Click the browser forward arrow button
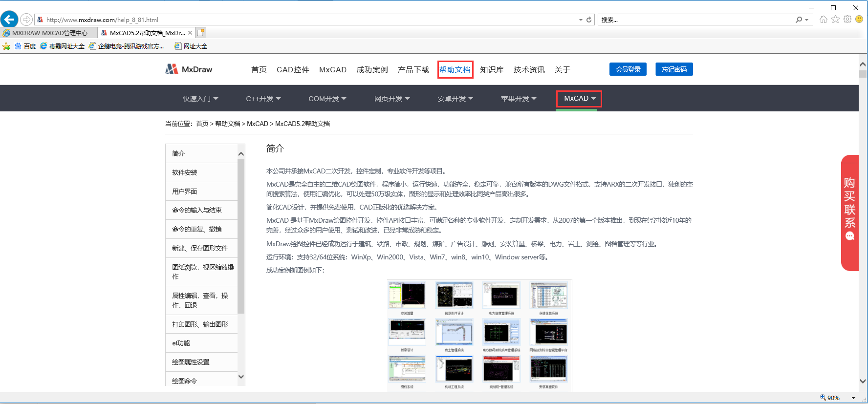This screenshot has width=868, height=404. (x=26, y=20)
